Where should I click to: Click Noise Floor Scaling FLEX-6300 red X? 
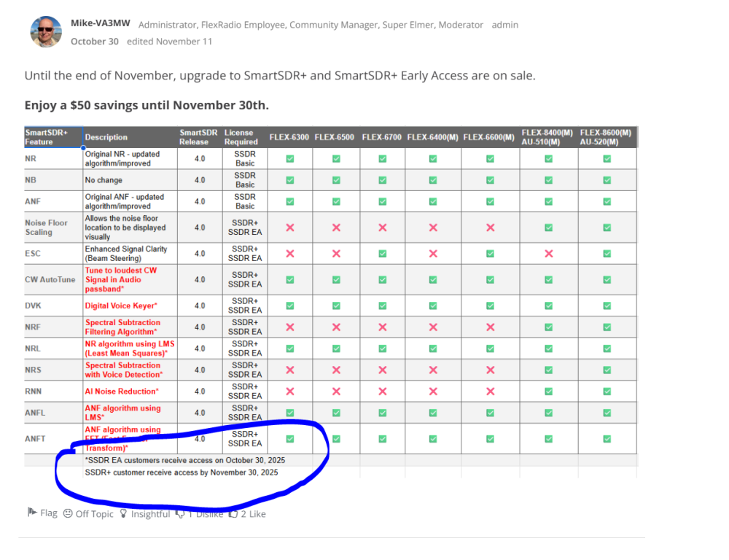[x=290, y=227]
